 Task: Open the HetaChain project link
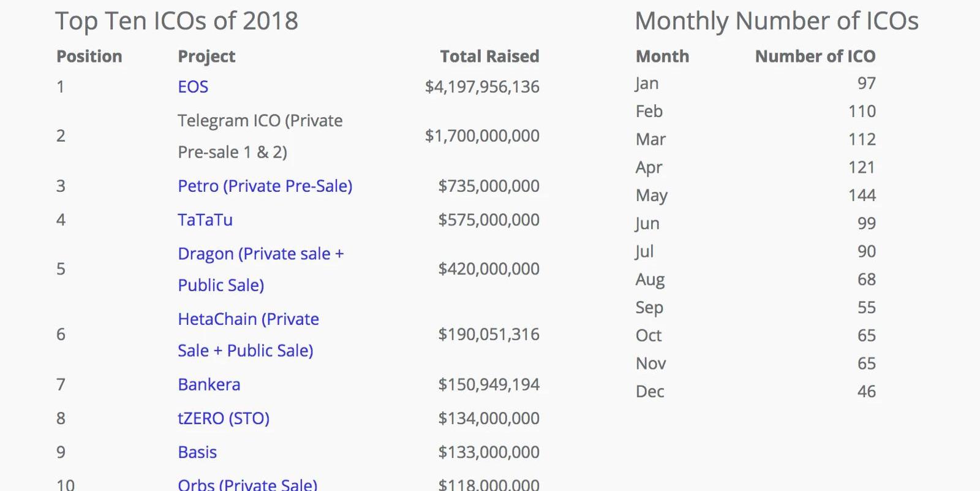click(248, 319)
